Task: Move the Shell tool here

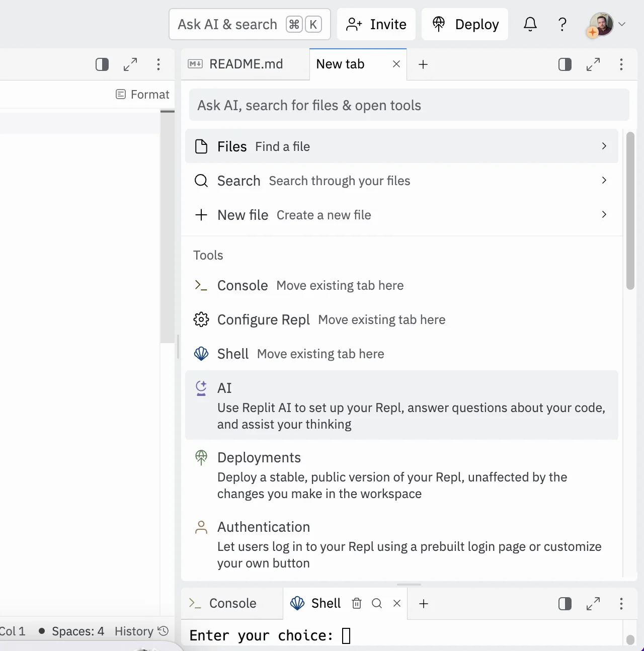Action: (x=401, y=354)
